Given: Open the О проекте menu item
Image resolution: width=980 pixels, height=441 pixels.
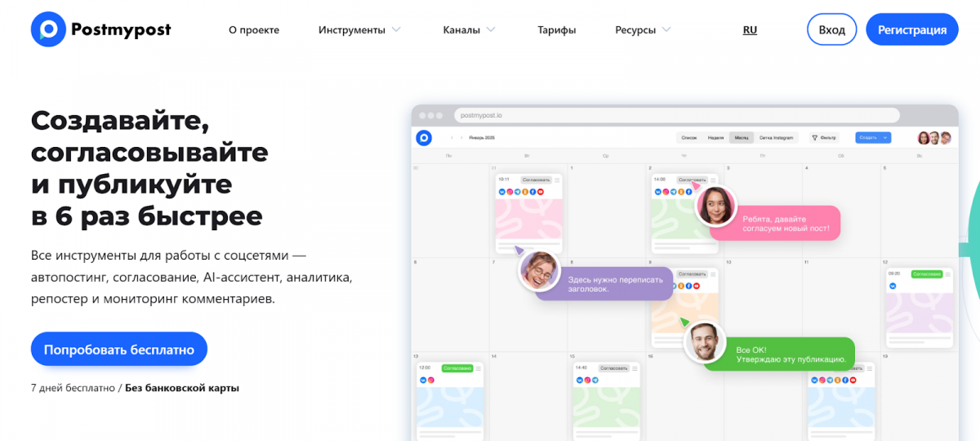Looking at the screenshot, I should tap(254, 30).
